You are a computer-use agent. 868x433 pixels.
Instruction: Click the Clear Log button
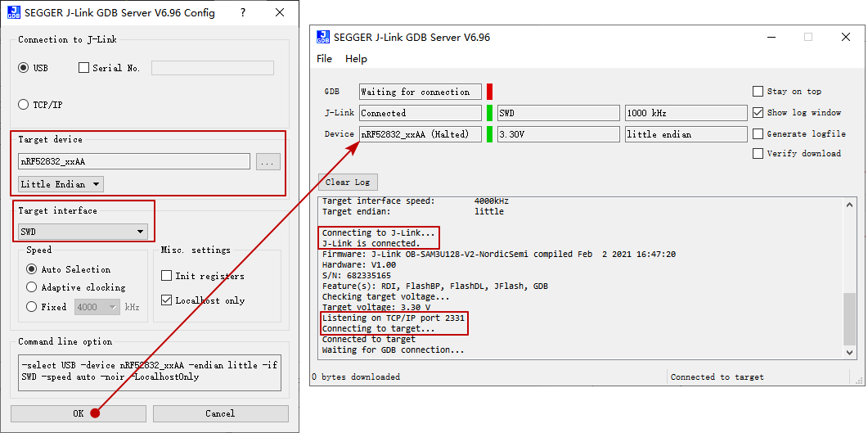tap(348, 183)
